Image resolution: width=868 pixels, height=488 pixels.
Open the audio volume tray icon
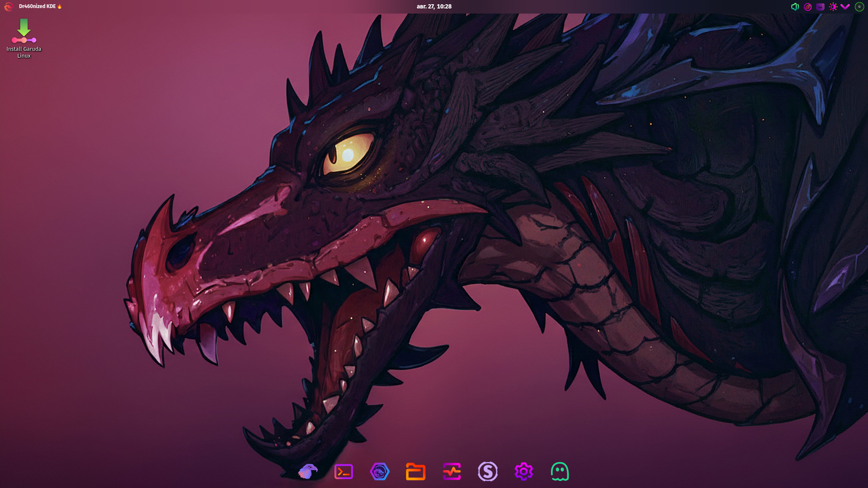pyautogui.click(x=795, y=6)
